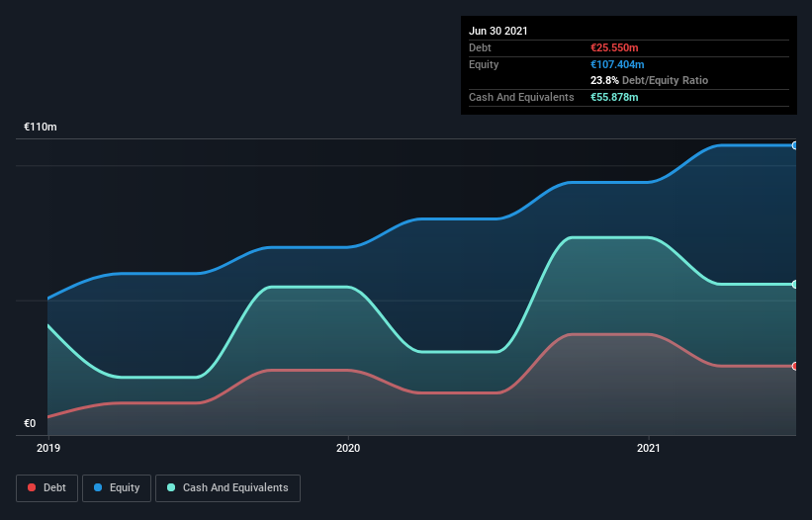The width and height of the screenshot is (812, 520).
Task: Click the teal Cash And Equivalents legend dot
Action: pos(171,487)
